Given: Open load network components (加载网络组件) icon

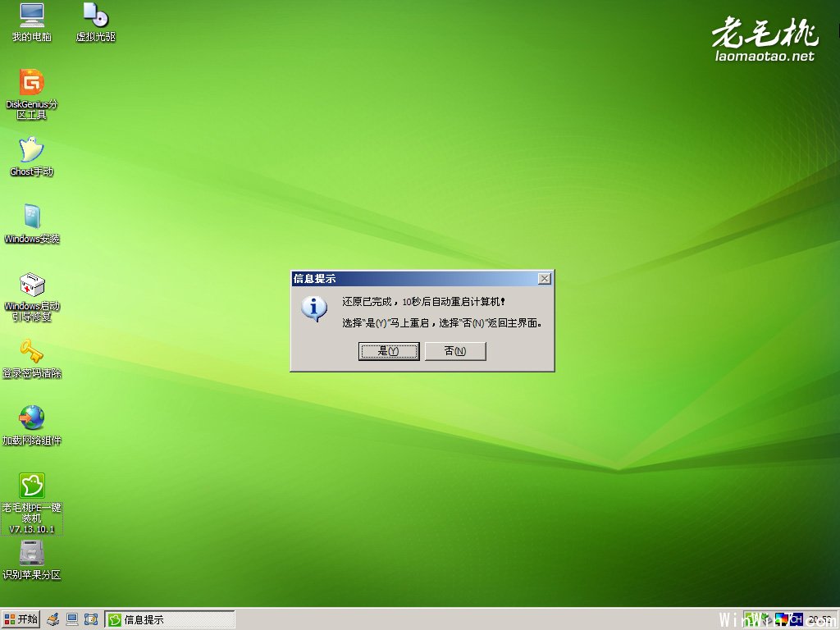Looking at the screenshot, I should click(32, 418).
